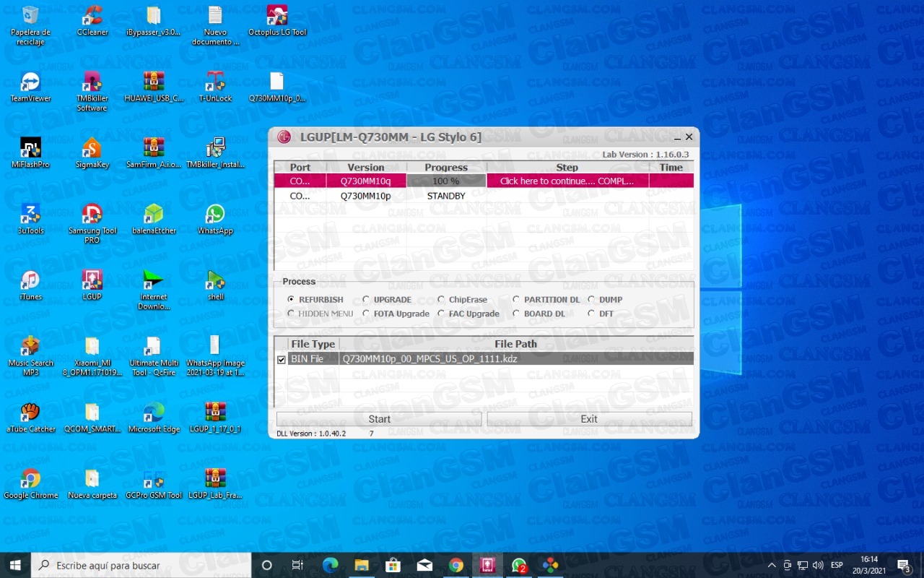
Task: Launch iTunes from the desktop
Action: click(x=30, y=285)
